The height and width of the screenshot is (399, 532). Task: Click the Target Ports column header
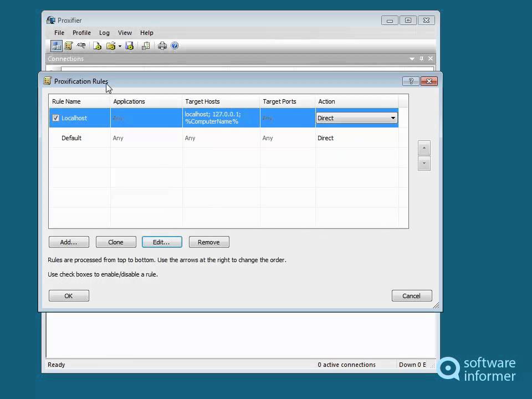pos(288,101)
